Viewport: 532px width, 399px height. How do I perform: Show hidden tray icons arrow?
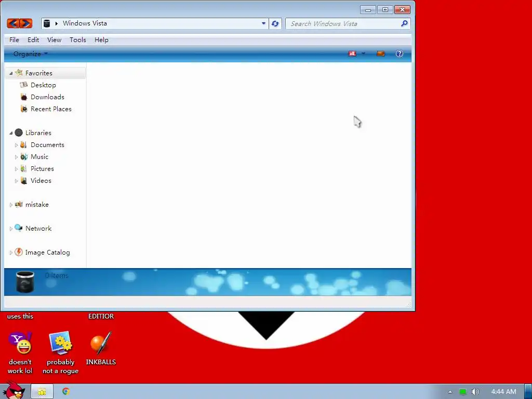[x=450, y=392]
